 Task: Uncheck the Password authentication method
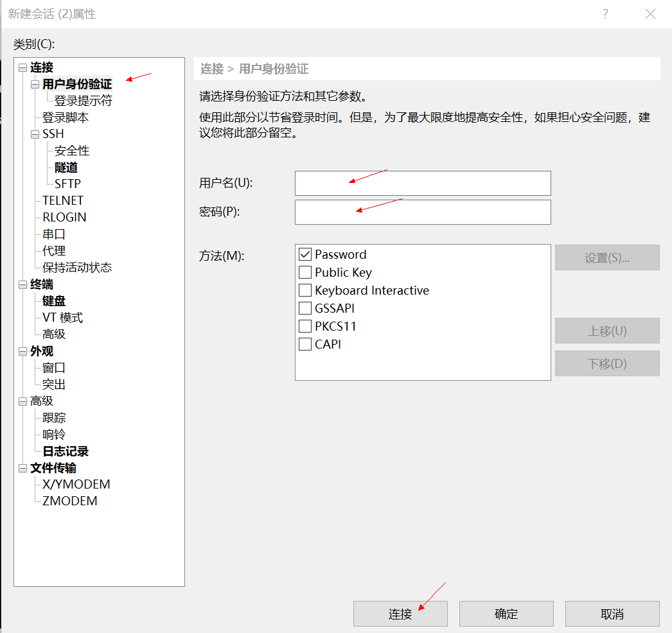tap(305, 254)
